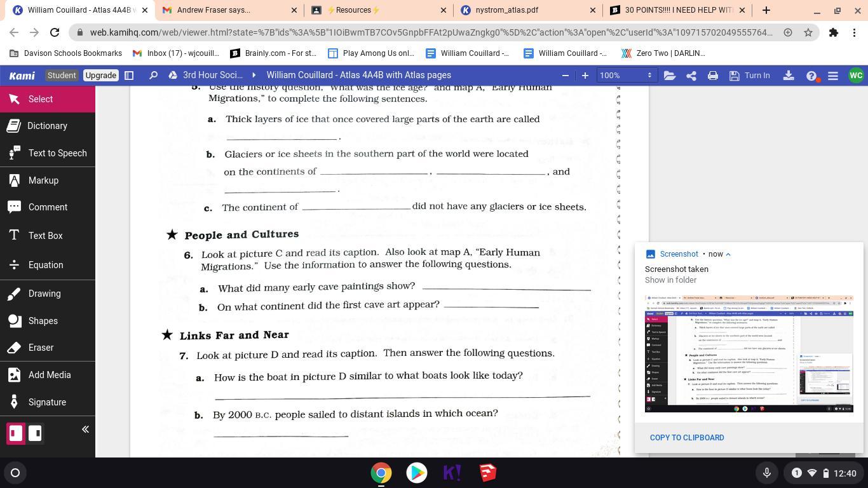Open the Google Drive folder icon
This screenshot has height=488, width=868.
coord(173,76)
